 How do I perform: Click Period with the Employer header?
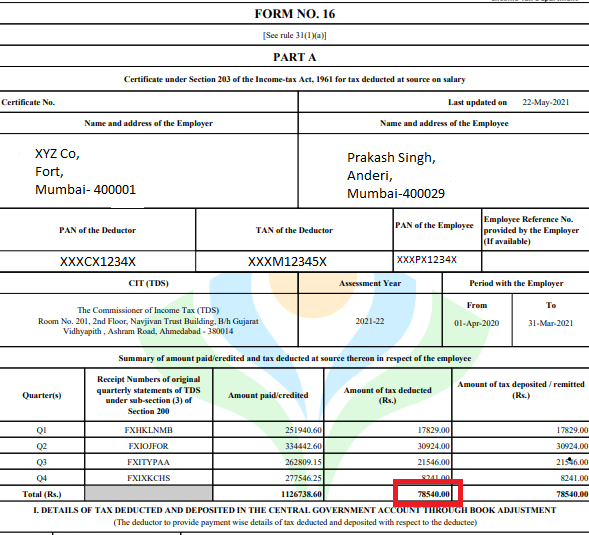[516, 283]
